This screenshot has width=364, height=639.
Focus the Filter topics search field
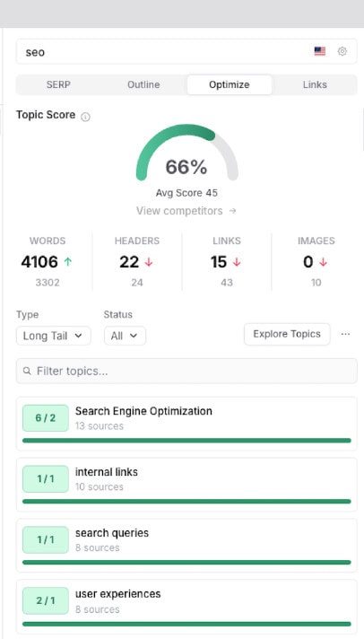[x=186, y=371]
